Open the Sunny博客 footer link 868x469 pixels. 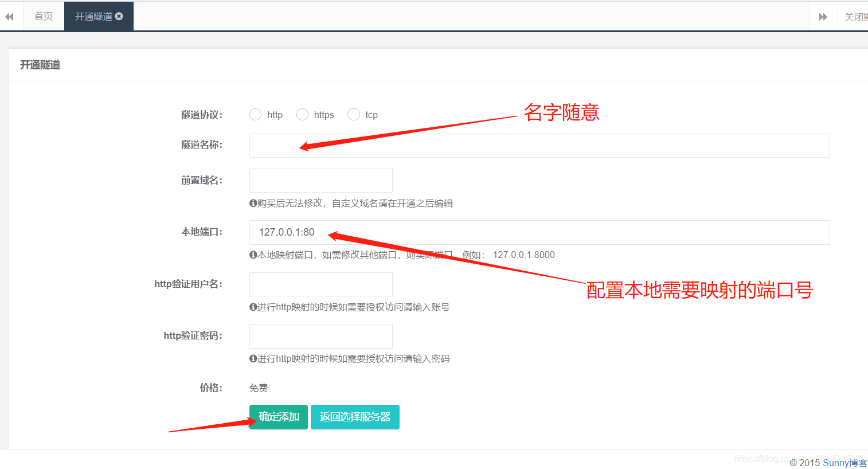[845, 463]
